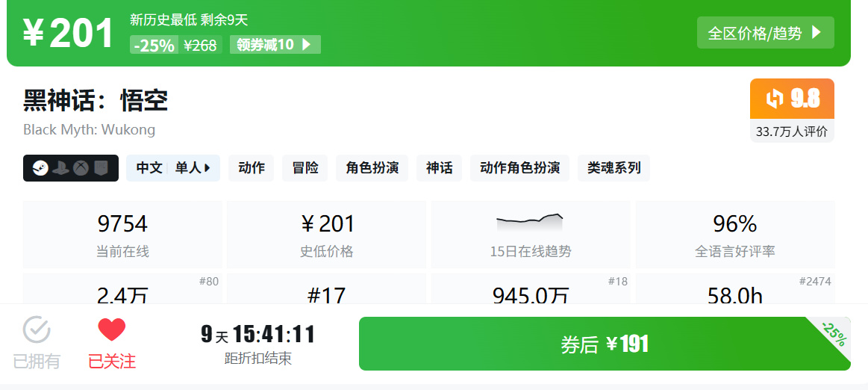This screenshot has width=868, height=390.
Task: Click the 9754 当前在线 stat
Action: click(122, 235)
